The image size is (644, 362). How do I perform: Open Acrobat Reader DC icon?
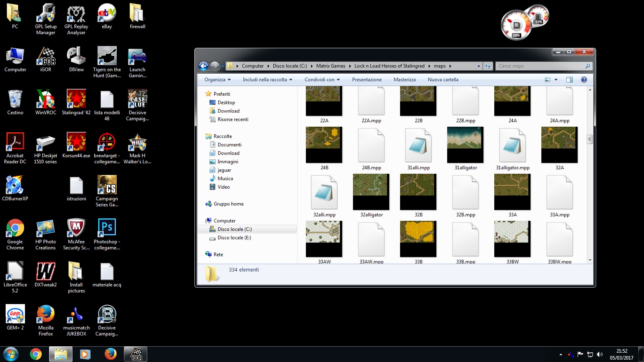point(15,148)
